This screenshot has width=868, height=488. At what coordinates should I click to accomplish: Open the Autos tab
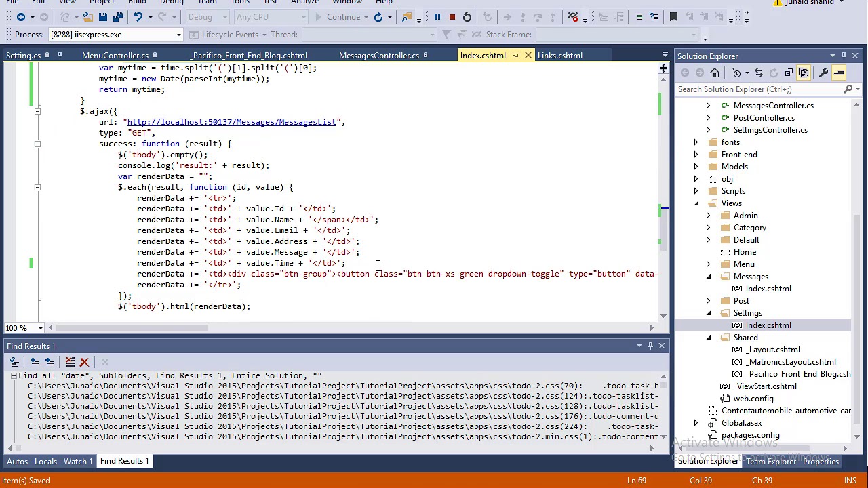tap(18, 461)
